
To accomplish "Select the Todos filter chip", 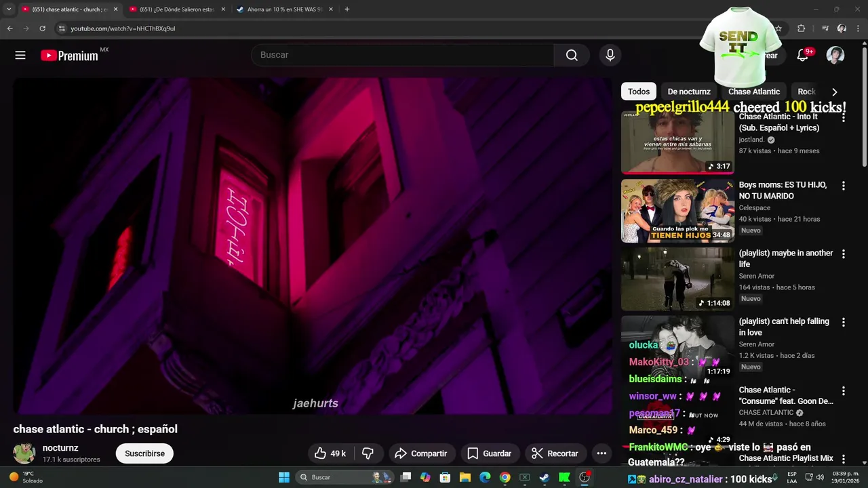I will [638, 91].
